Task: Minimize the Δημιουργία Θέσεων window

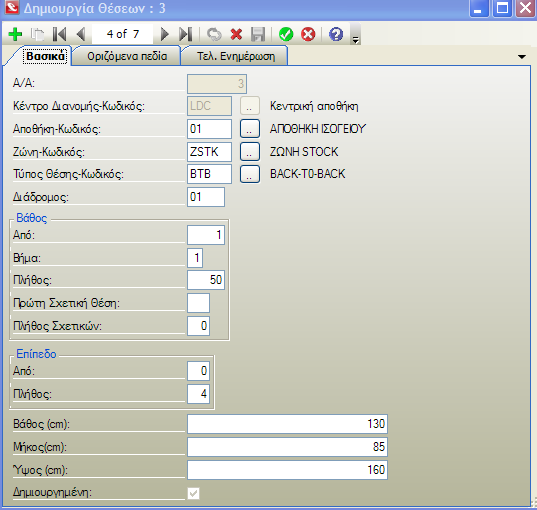Action: tap(478, 8)
